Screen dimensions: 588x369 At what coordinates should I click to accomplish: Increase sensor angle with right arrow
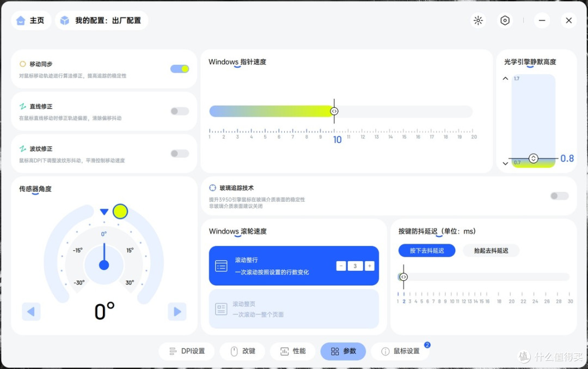point(177,312)
